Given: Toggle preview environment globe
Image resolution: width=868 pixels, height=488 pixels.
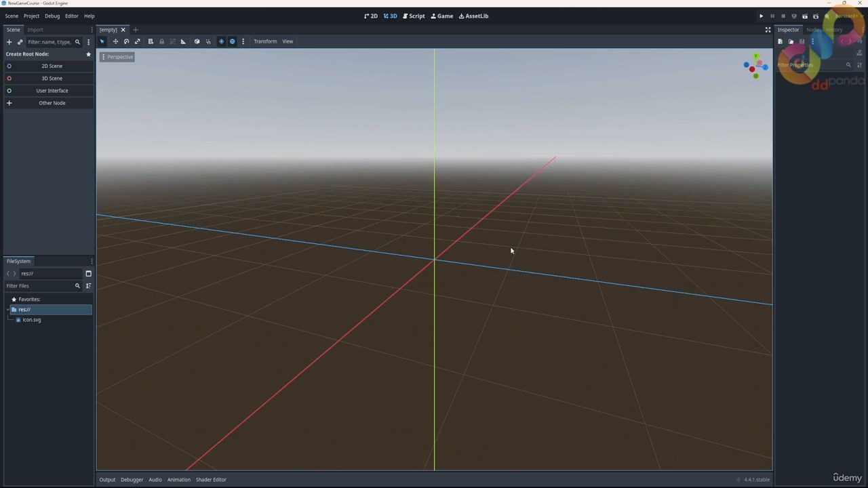Looking at the screenshot, I should coord(232,41).
